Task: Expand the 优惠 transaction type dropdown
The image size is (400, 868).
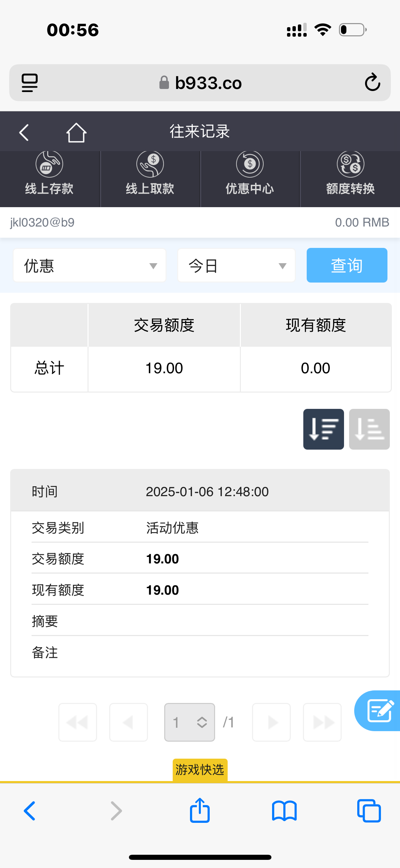Action: point(90,266)
